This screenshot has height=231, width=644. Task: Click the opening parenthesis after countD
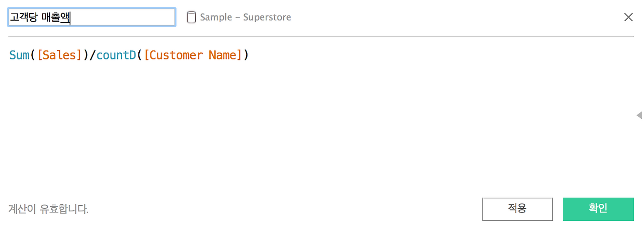coord(139,55)
